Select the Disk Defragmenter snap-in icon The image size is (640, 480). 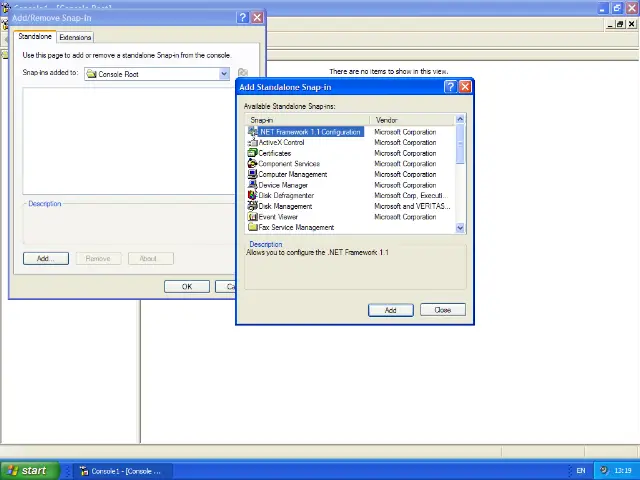tap(252, 195)
